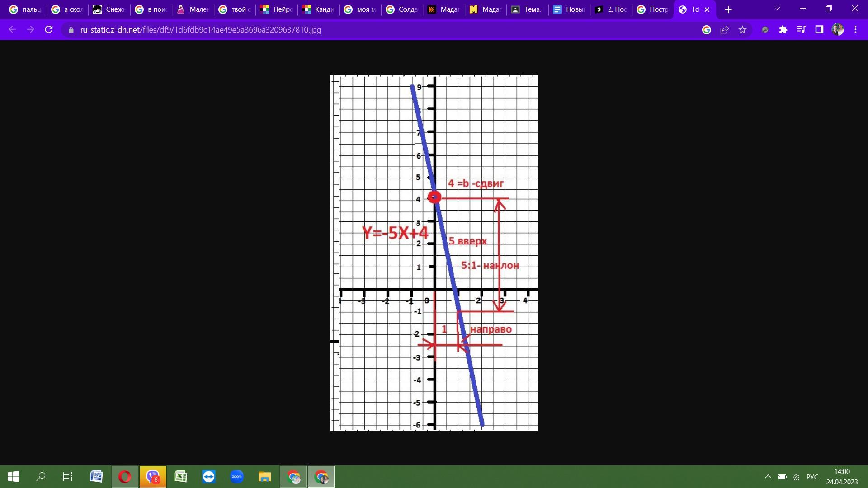Viewport: 868px width, 488px height.
Task: Switch the РУС keyboard language
Action: click(x=812, y=477)
